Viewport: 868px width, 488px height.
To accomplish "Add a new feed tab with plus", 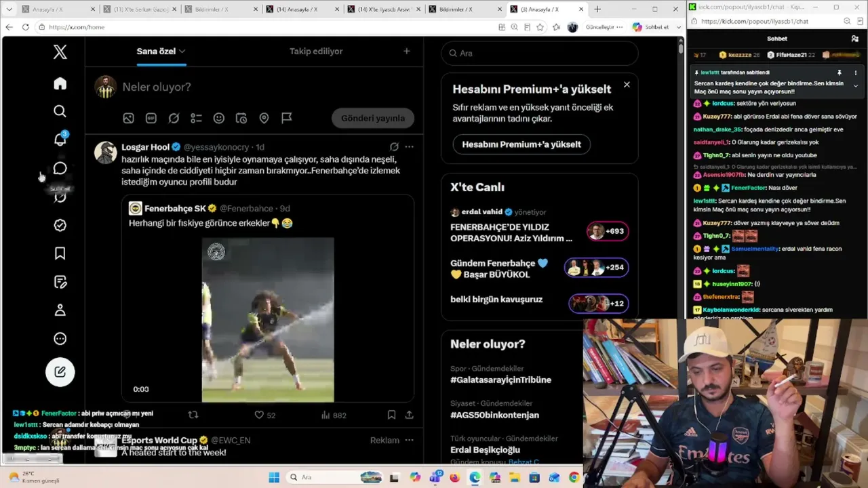I will click(x=406, y=52).
